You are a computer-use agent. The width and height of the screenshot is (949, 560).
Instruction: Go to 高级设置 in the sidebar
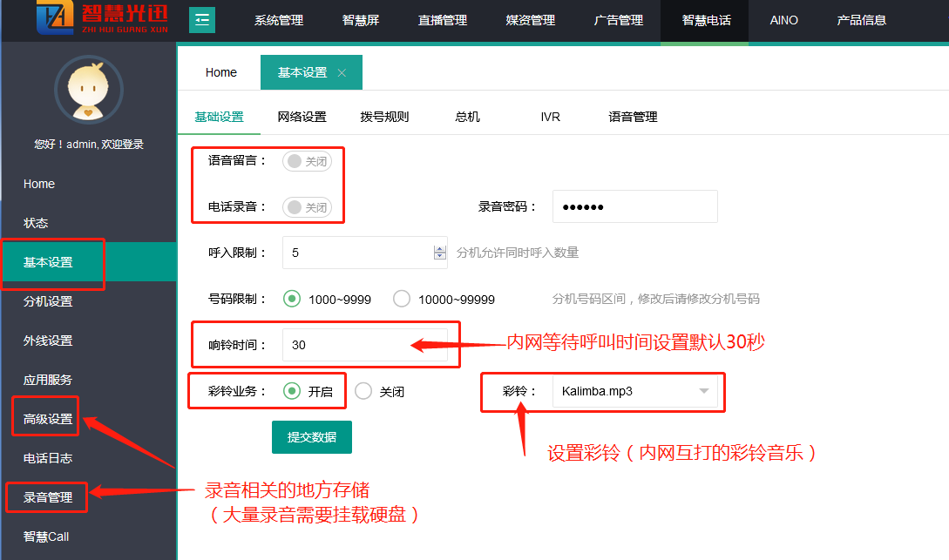(48, 419)
